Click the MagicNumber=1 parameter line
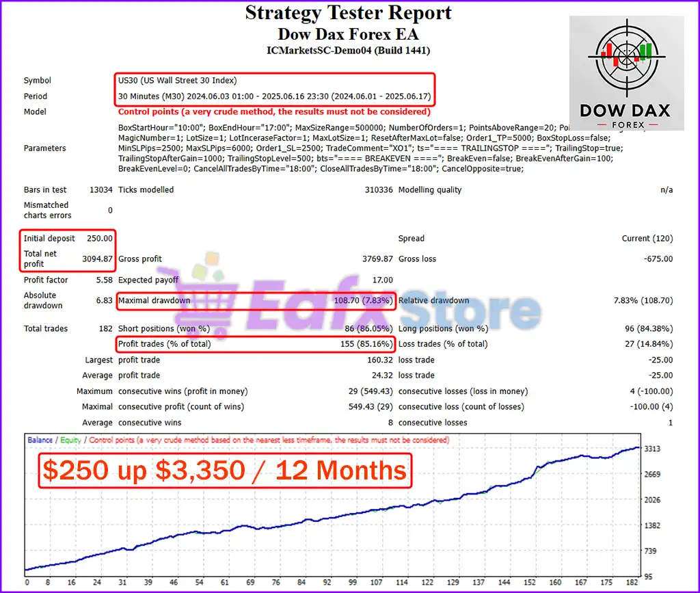 click(364, 138)
